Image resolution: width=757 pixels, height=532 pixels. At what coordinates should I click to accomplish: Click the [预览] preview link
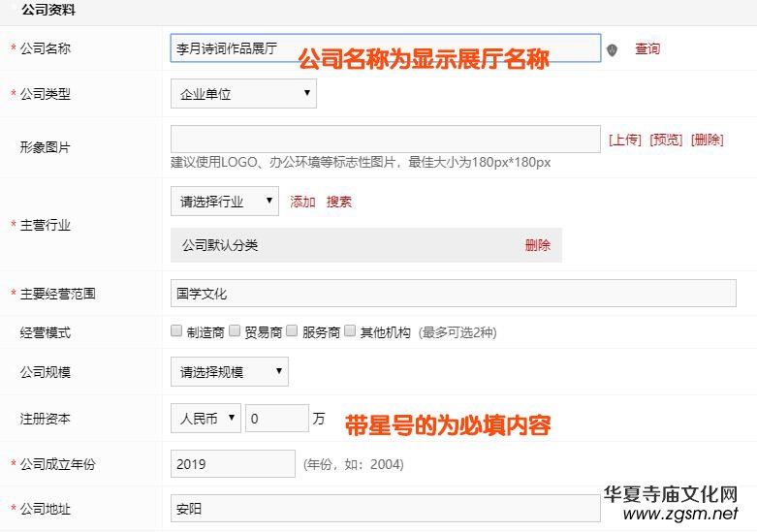click(666, 140)
